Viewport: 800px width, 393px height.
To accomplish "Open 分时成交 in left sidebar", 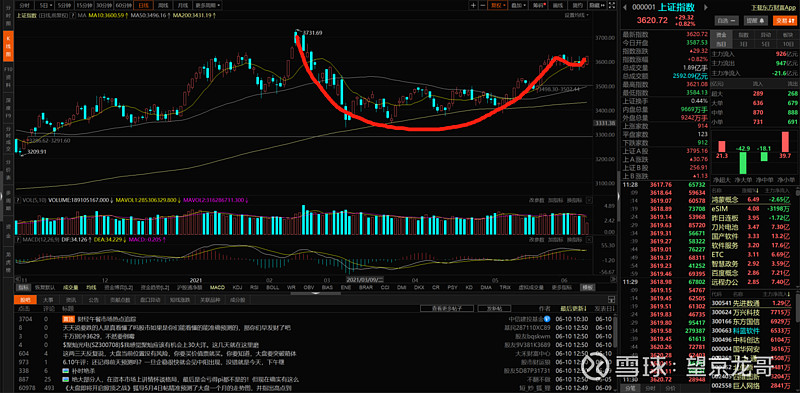I will pyautogui.click(x=8, y=139).
